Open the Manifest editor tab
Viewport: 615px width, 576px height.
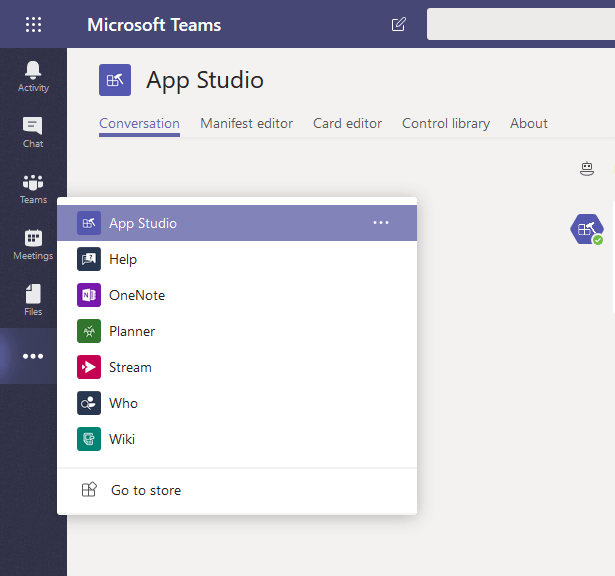246,124
